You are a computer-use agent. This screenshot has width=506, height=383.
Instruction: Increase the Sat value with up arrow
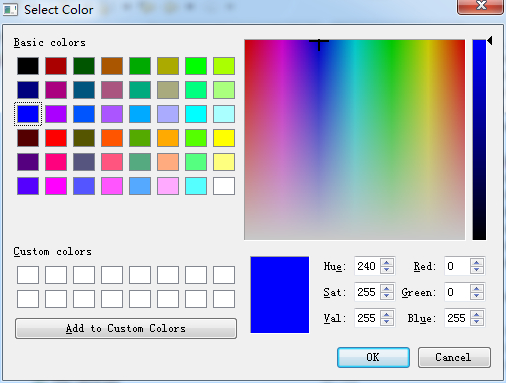[x=387, y=289]
